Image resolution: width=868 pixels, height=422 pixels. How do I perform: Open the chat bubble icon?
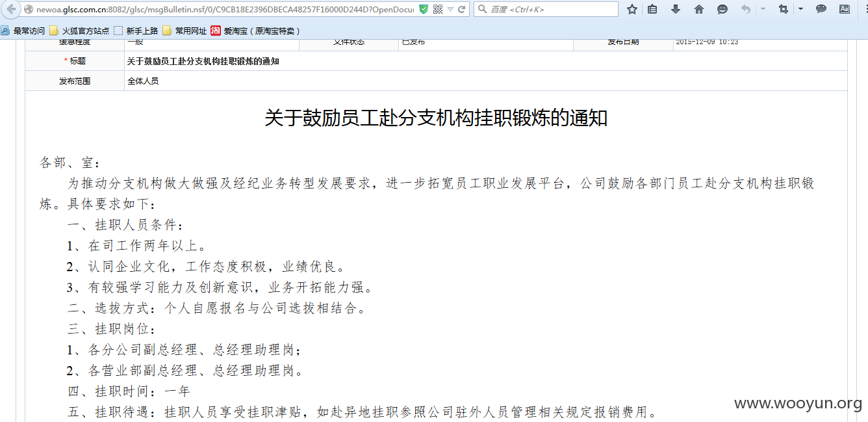click(821, 10)
